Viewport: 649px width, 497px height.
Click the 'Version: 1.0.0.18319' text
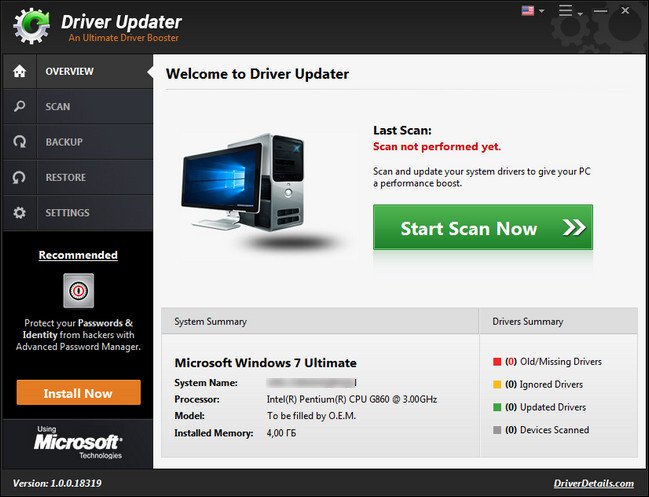click(x=57, y=483)
